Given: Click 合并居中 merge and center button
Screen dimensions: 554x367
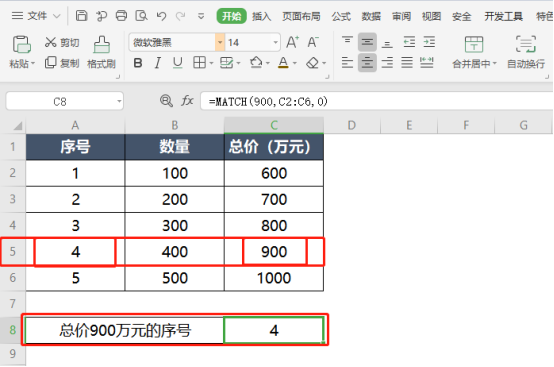Looking at the screenshot, I should coord(474,52).
